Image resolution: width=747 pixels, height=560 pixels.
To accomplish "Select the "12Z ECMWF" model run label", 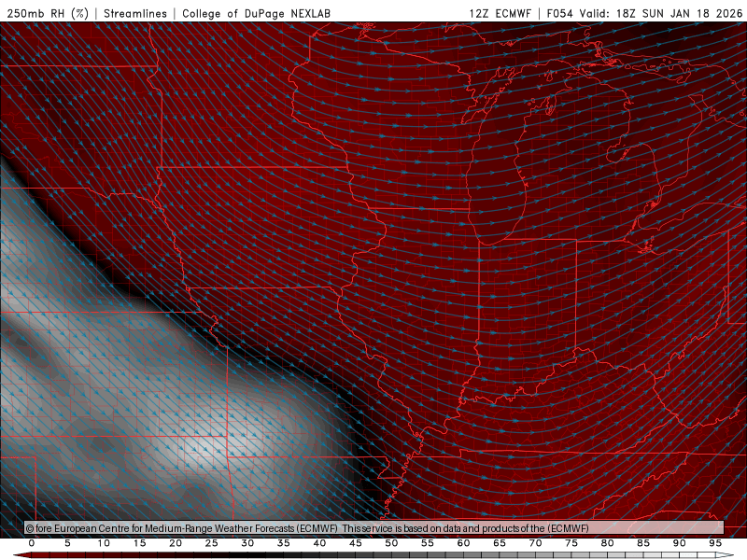I will click(500, 13).
